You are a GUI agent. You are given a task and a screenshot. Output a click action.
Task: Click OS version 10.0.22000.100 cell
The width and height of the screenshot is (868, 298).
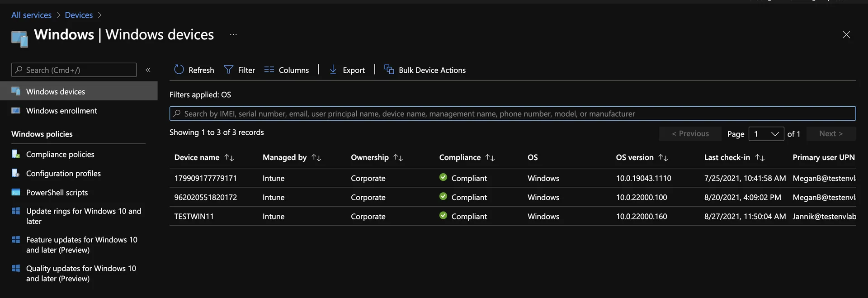coord(642,197)
